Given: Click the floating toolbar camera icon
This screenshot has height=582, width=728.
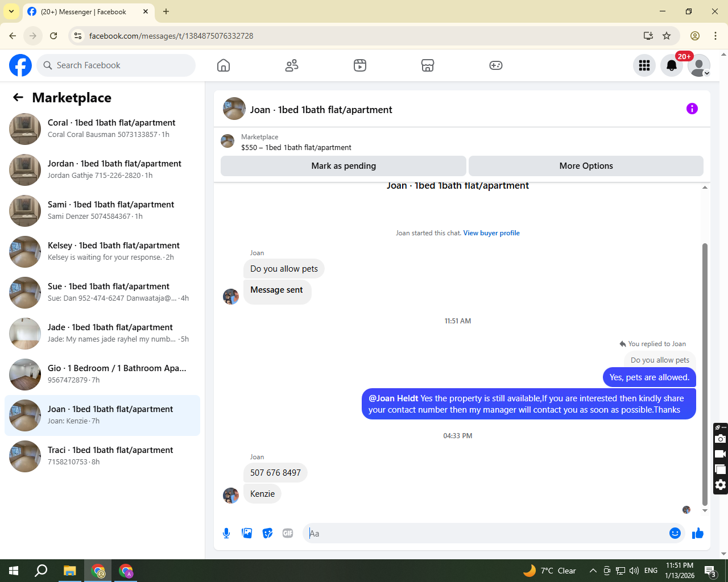Looking at the screenshot, I should [x=721, y=439].
